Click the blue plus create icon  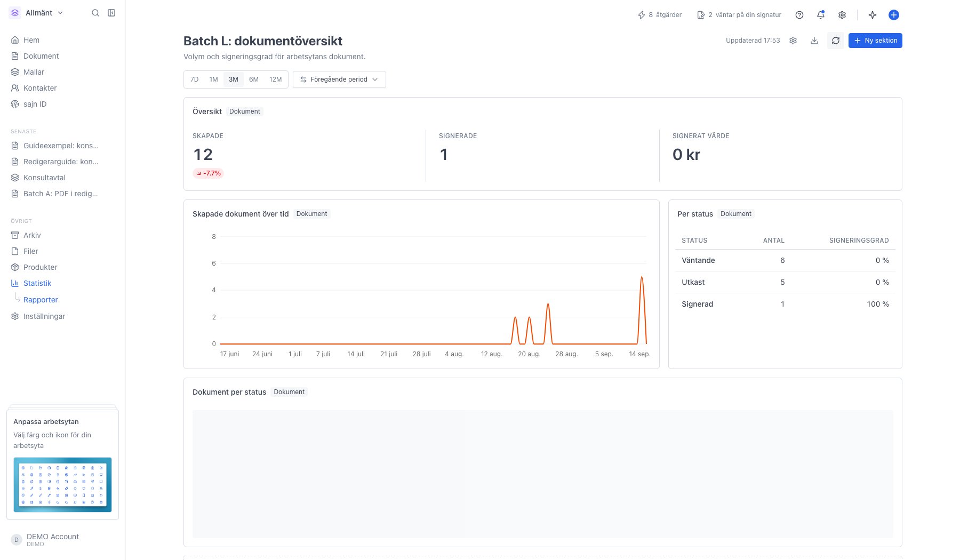pyautogui.click(x=894, y=15)
